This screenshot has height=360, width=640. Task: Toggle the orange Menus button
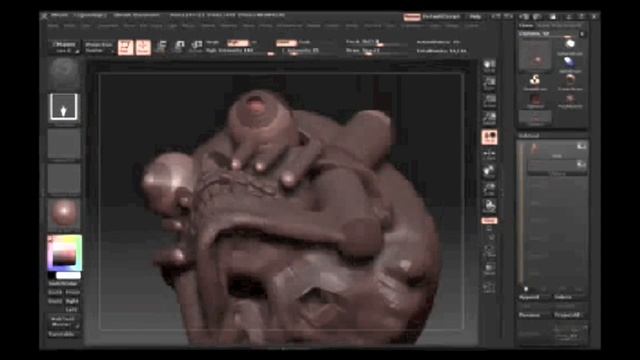(412, 17)
